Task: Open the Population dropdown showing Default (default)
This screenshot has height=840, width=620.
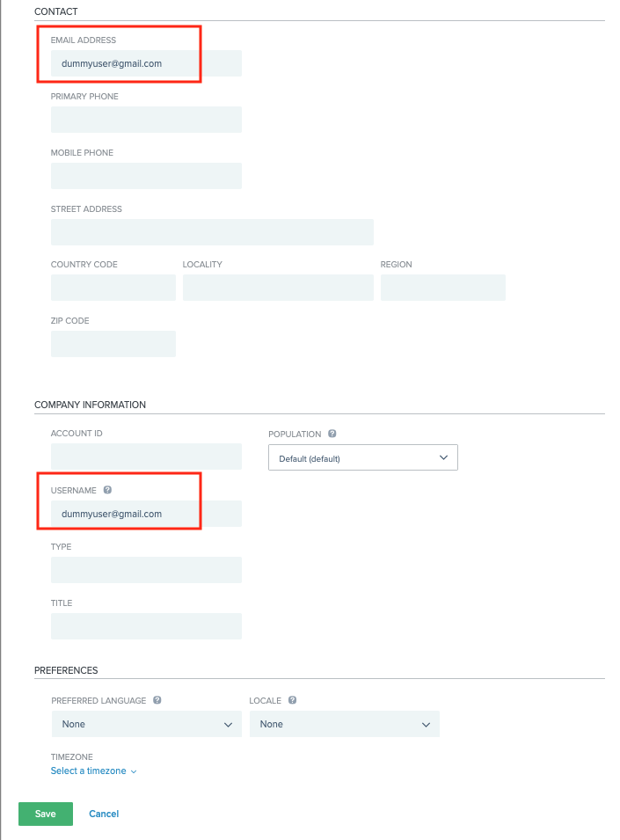Action: [x=362, y=457]
